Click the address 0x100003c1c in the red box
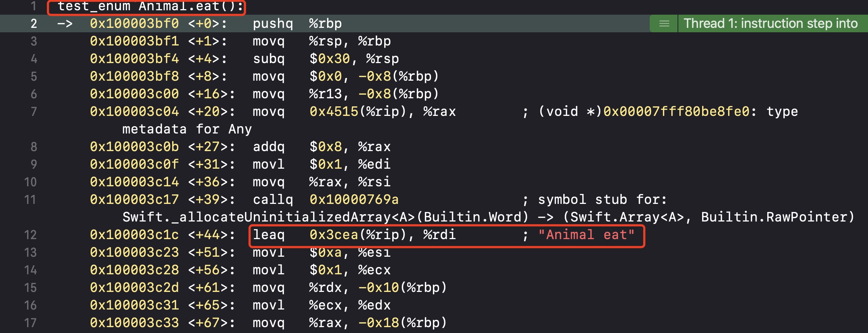 click(x=133, y=235)
